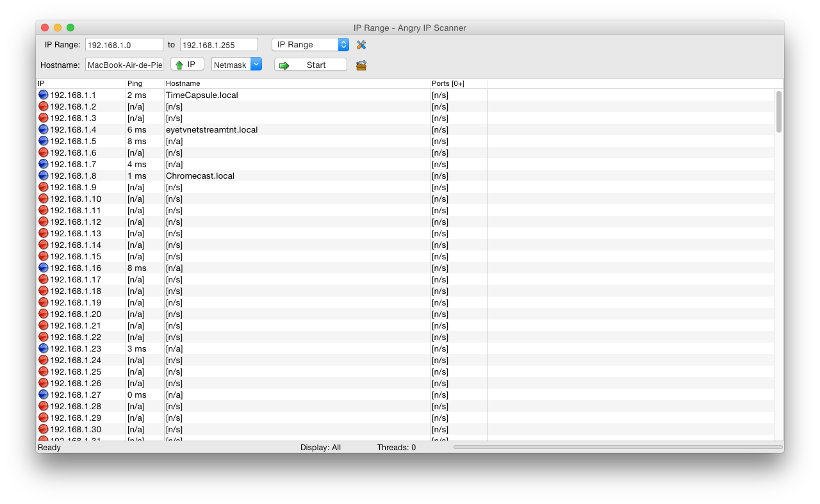820x504 pixels.
Task: Click red dead icon for 192.168.1.22
Action: pos(44,337)
